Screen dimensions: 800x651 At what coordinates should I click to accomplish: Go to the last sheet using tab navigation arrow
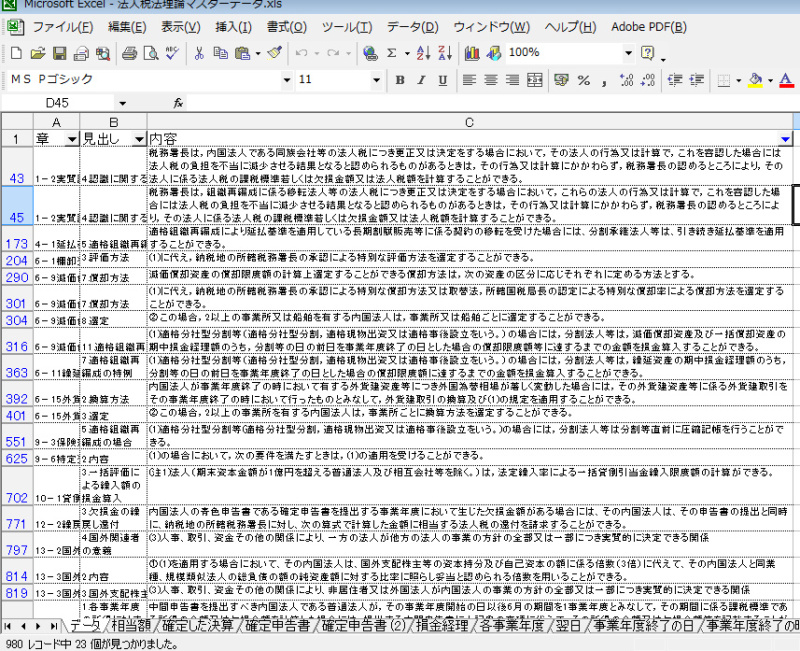coord(54,625)
